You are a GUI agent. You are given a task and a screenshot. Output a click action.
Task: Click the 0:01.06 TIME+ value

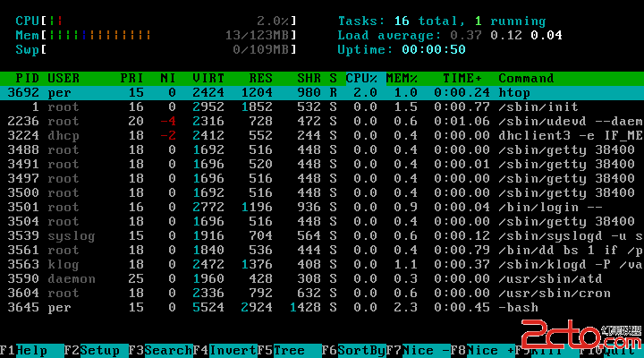pyautogui.click(x=462, y=121)
